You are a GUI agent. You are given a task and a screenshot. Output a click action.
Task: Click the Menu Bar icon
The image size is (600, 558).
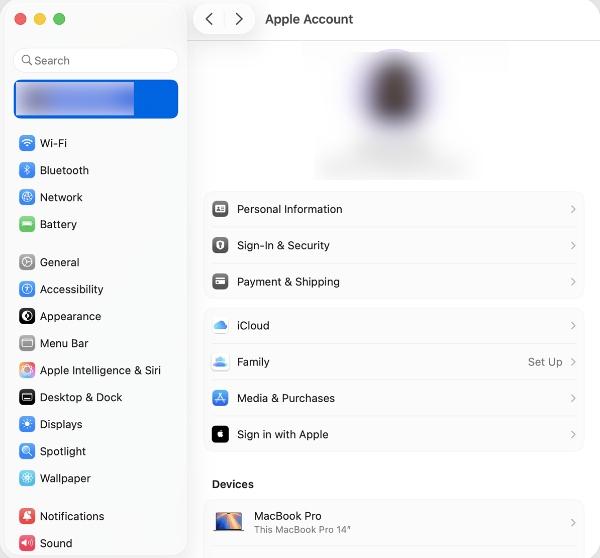click(x=27, y=343)
